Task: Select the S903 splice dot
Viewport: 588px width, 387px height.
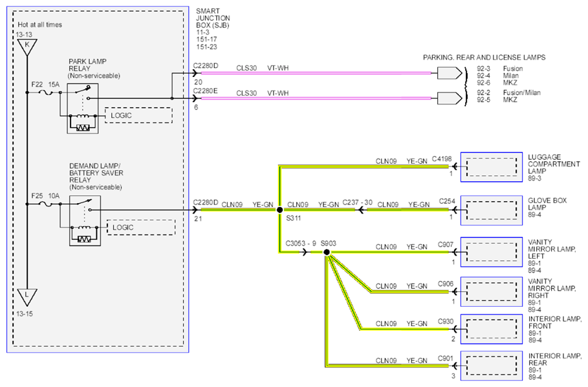Action: tap(327, 252)
